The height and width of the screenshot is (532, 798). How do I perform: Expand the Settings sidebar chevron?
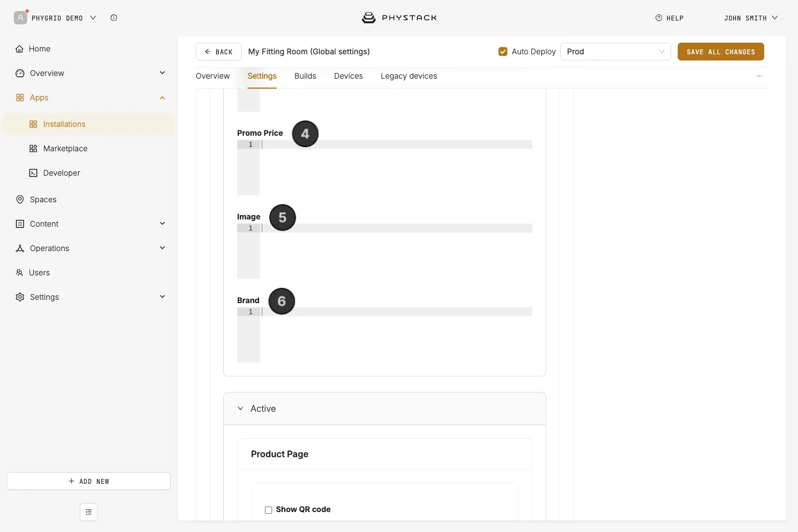coord(162,296)
